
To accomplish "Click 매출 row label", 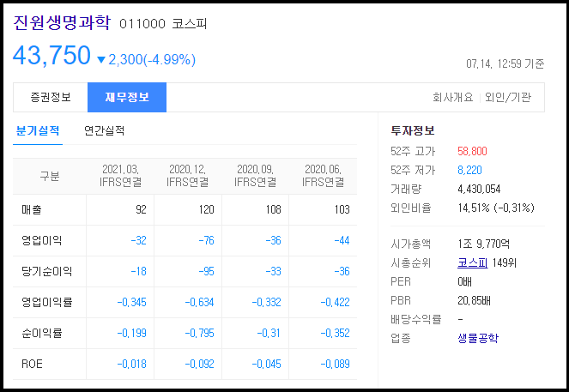I will pyautogui.click(x=32, y=209).
